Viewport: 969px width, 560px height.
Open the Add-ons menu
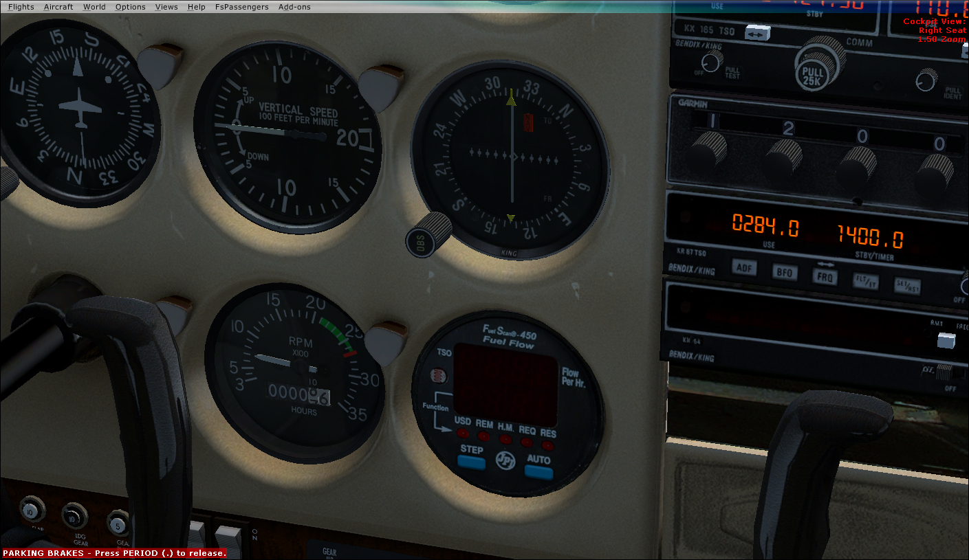click(x=294, y=7)
